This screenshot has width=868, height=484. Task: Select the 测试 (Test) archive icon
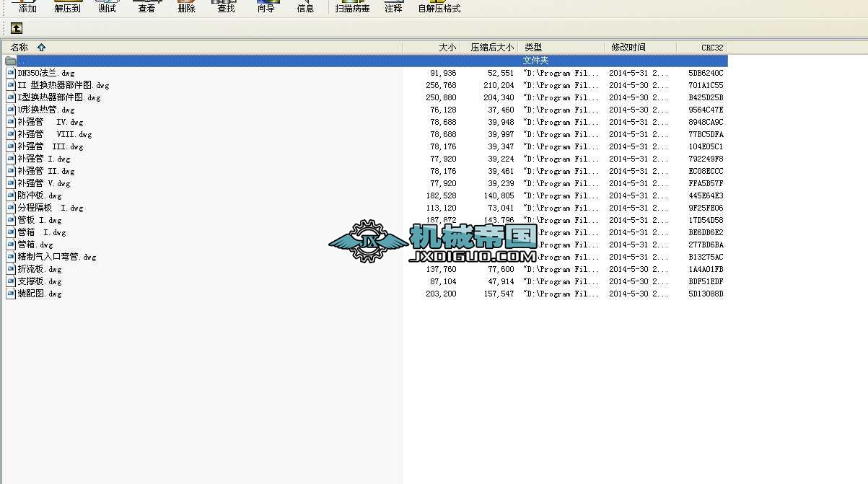tap(106, 7)
